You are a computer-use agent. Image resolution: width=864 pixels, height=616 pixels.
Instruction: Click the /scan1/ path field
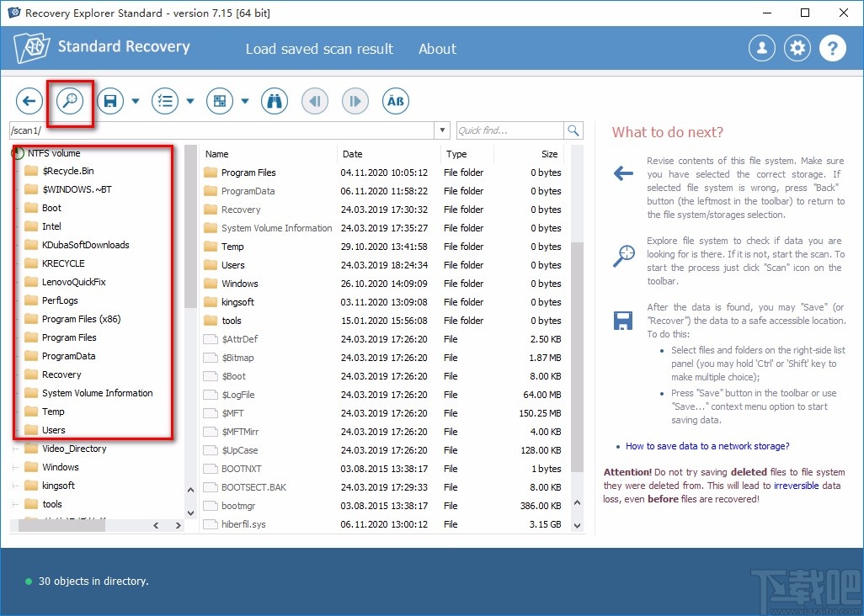point(222,130)
